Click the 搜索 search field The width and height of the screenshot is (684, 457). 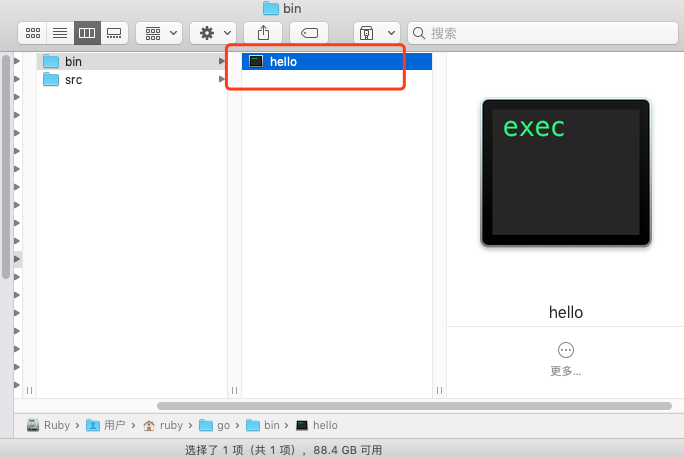pos(540,33)
